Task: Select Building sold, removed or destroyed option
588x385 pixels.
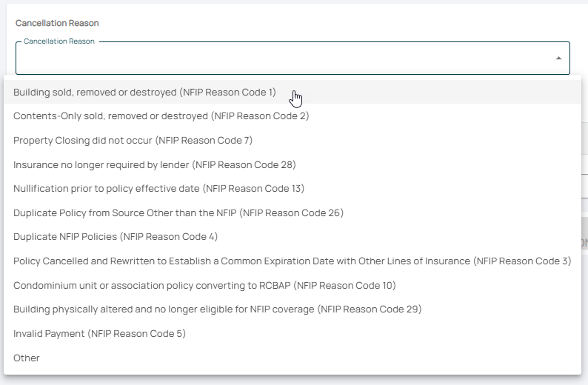Action: 144,93
